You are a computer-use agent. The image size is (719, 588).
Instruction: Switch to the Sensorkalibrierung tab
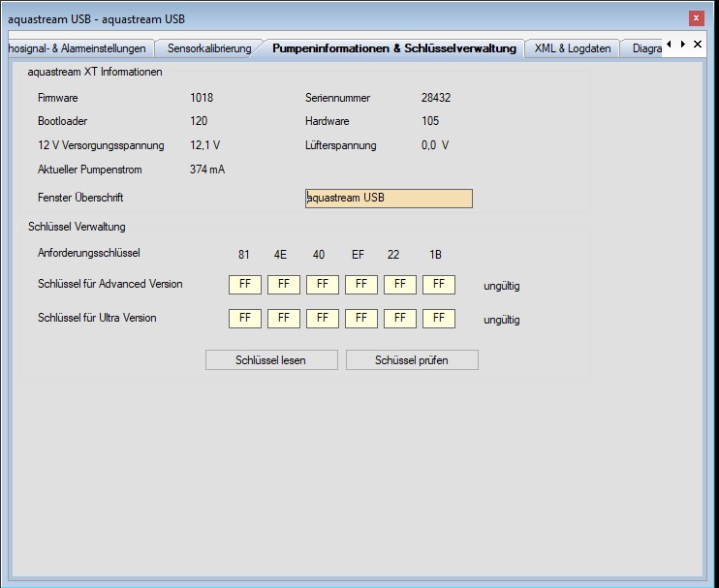tap(209, 48)
